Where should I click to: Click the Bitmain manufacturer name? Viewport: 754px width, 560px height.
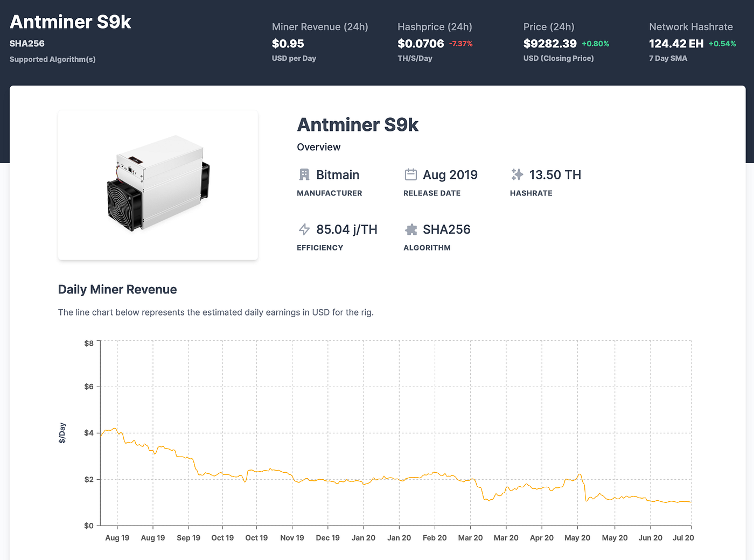(338, 175)
